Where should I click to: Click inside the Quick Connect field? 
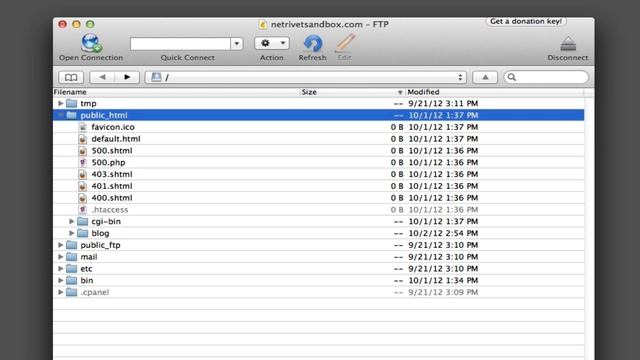tap(180, 44)
